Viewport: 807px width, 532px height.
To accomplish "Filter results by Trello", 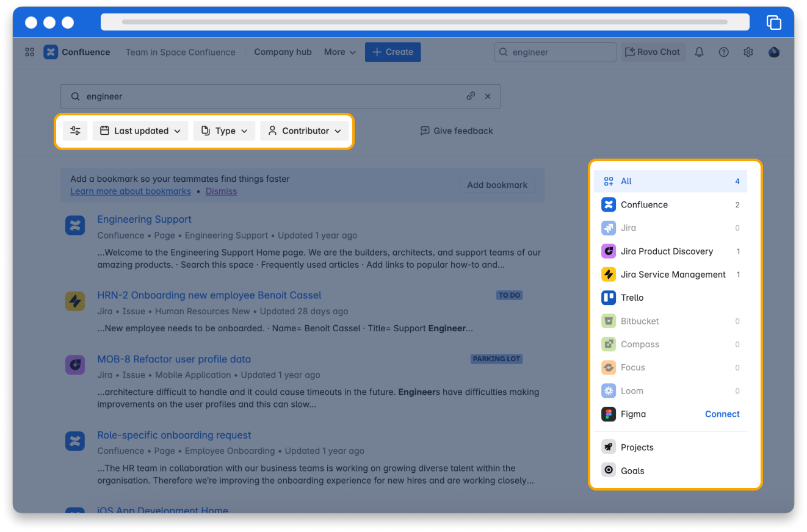I will (670, 298).
